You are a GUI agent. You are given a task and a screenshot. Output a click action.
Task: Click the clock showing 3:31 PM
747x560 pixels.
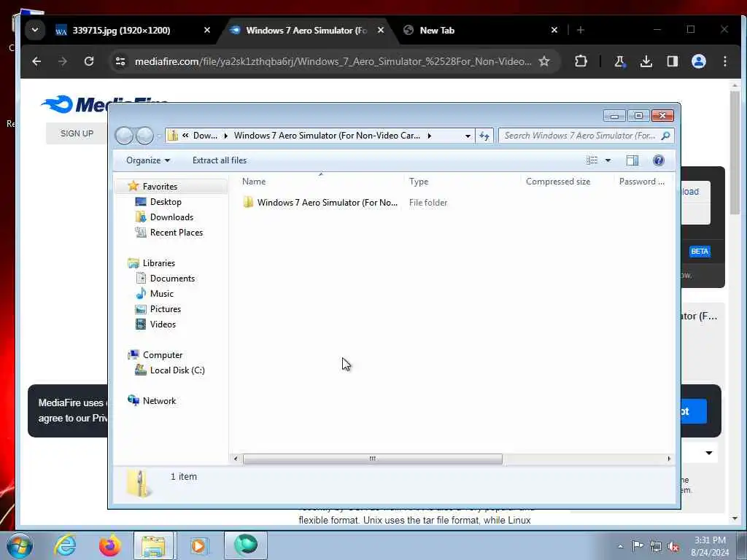coord(710,540)
